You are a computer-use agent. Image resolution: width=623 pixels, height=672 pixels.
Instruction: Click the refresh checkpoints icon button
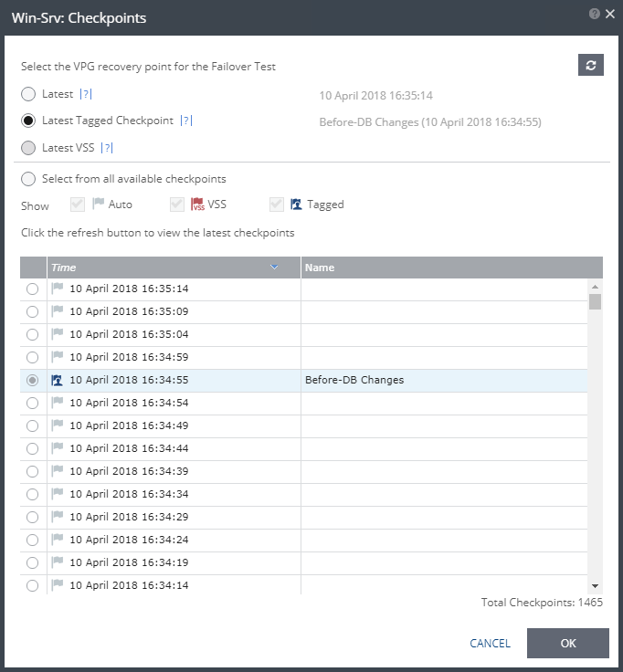pyautogui.click(x=591, y=65)
